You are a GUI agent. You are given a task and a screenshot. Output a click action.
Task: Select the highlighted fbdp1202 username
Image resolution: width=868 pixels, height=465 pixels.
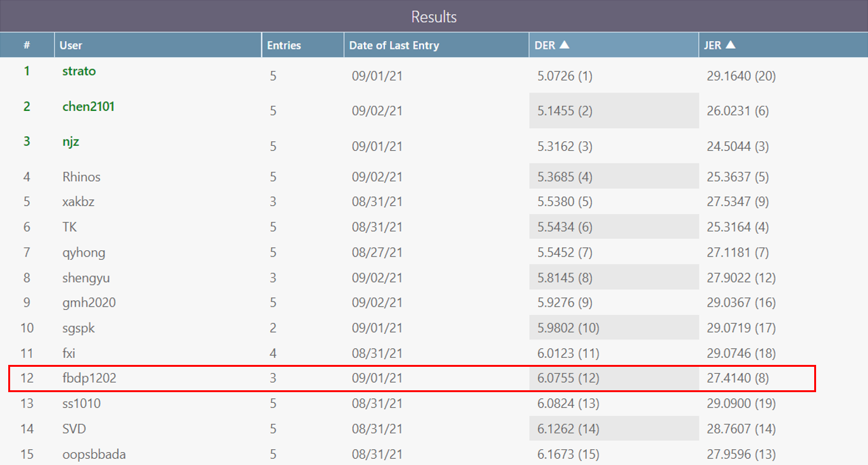click(x=89, y=378)
